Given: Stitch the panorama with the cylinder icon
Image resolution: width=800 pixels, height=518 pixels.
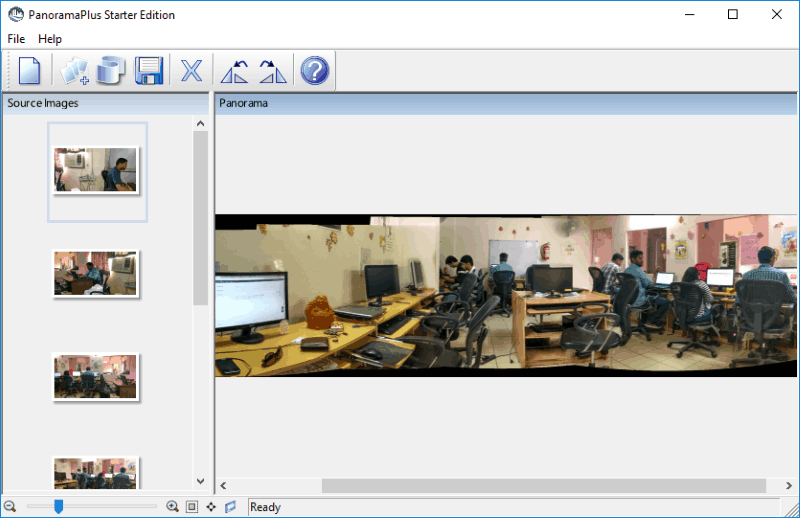Looking at the screenshot, I should 111,70.
